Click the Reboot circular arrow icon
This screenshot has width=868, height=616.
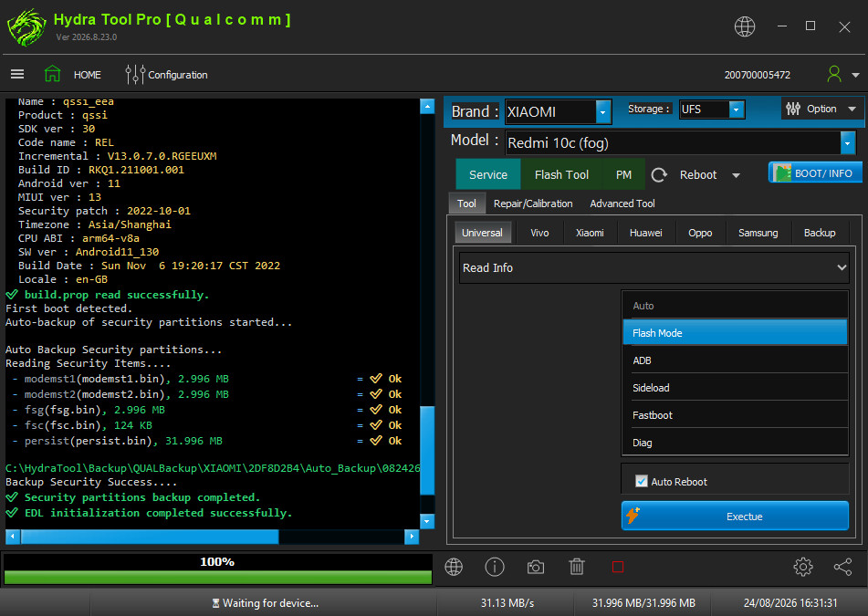(x=659, y=175)
